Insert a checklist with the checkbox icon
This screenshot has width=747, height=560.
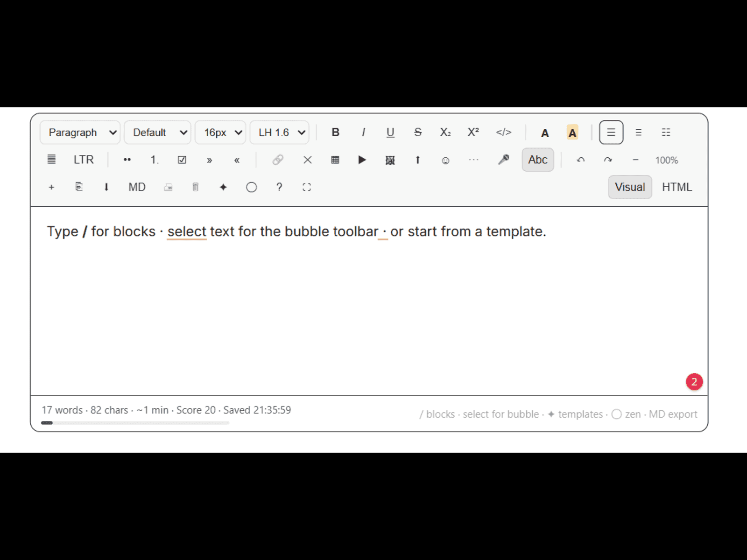pyautogui.click(x=182, y=160)
